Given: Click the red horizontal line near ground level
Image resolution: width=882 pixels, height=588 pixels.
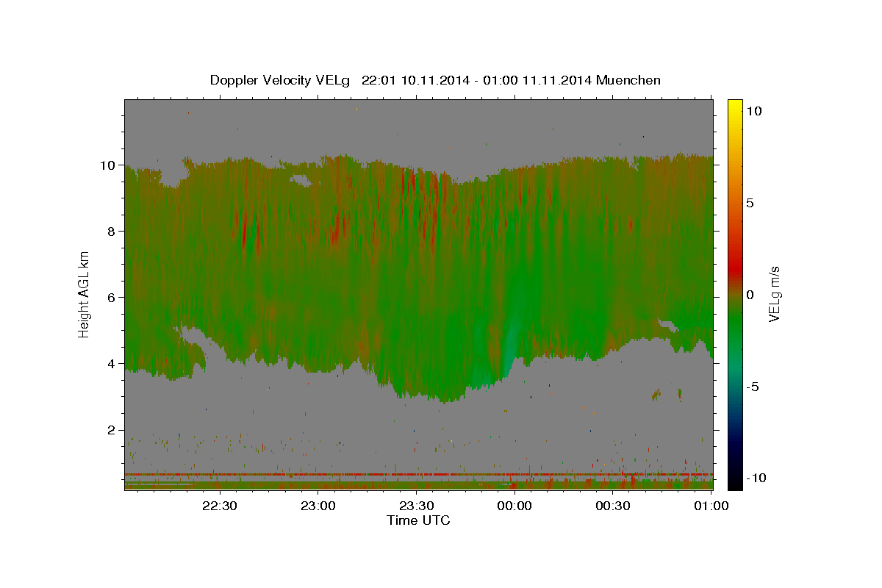Looking at the screenshot, I should [x=418, y=474].
